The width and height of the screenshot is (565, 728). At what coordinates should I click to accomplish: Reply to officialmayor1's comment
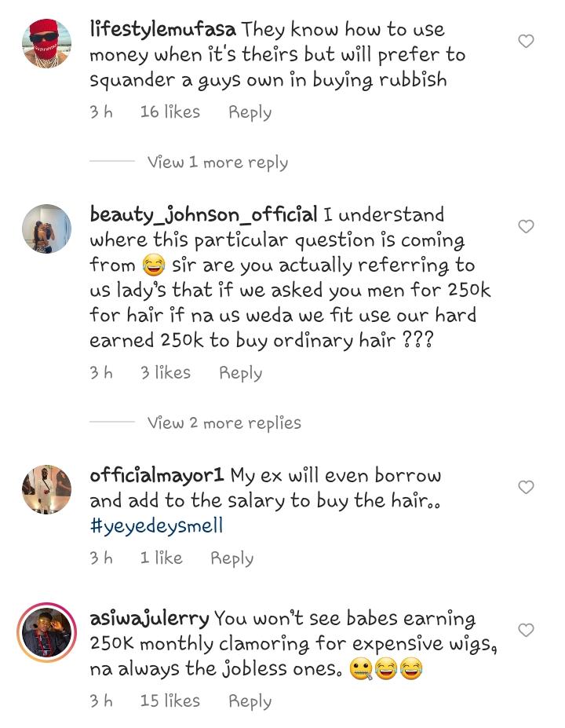pos(232,559)
